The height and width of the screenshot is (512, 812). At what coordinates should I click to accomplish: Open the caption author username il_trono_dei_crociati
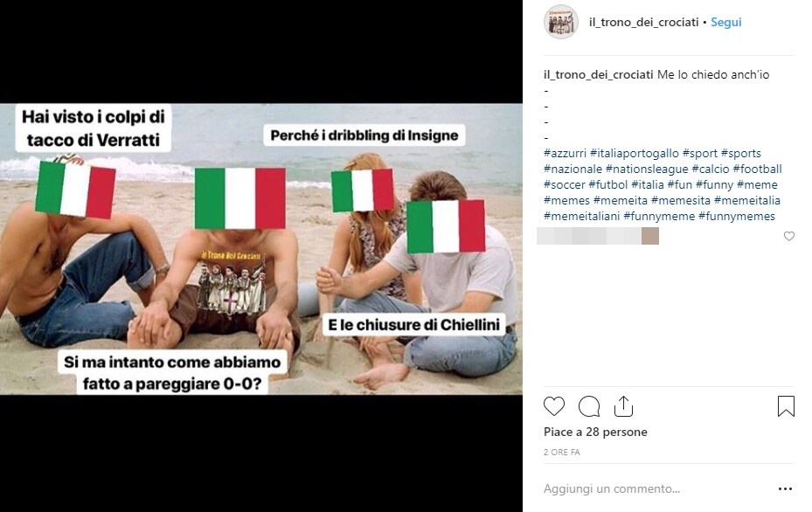click(x=598, y=74)
